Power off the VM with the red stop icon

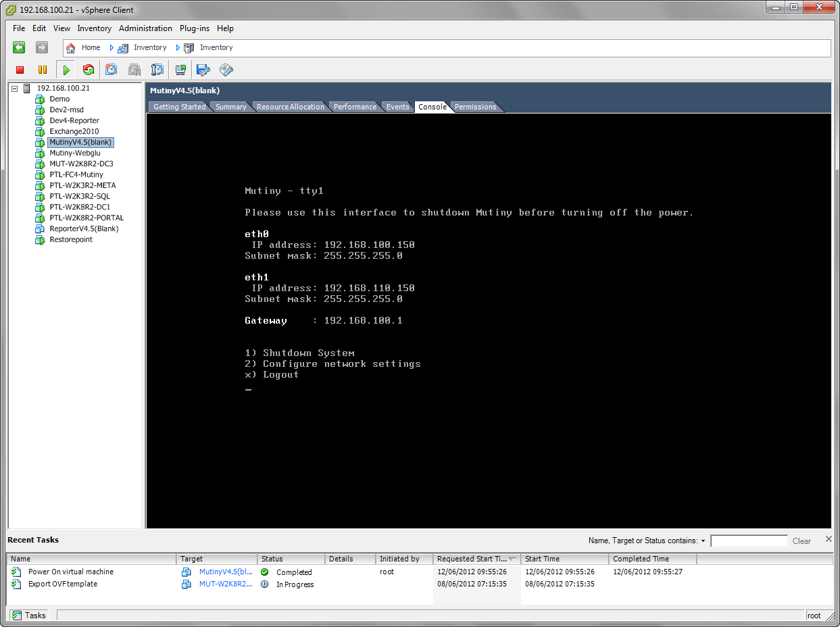[20, 70]
